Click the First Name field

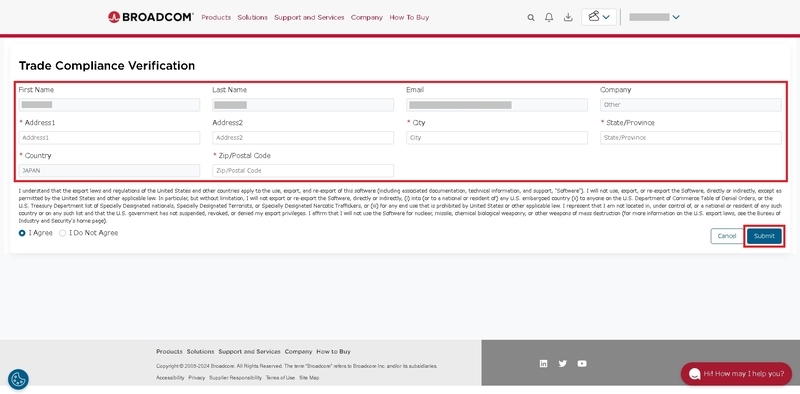[110, 105]
